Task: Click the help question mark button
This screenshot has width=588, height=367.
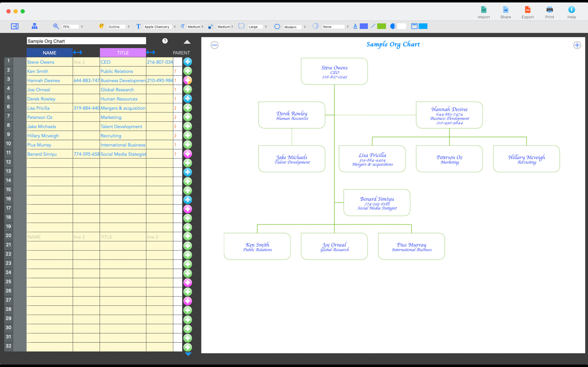Action: pyautogui.click(x=165, y=41)
